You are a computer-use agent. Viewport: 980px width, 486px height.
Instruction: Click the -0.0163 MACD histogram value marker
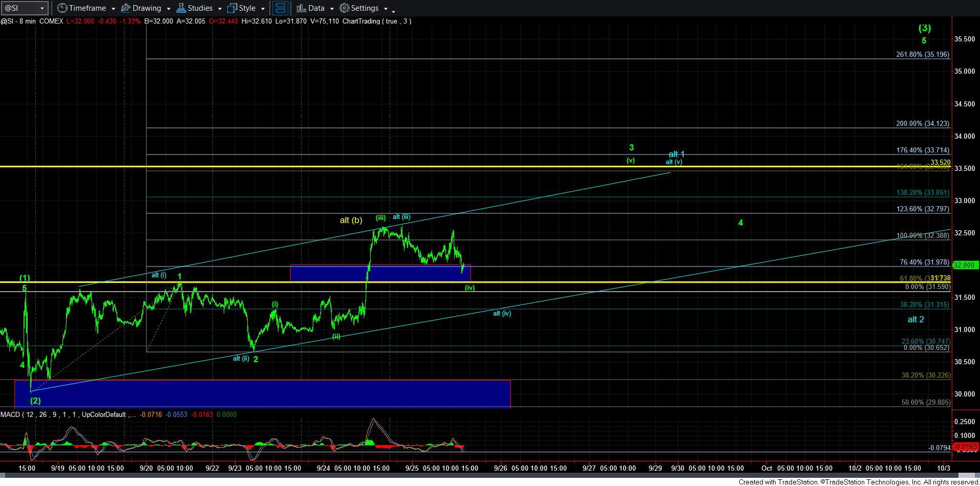(x=965, y=447)
